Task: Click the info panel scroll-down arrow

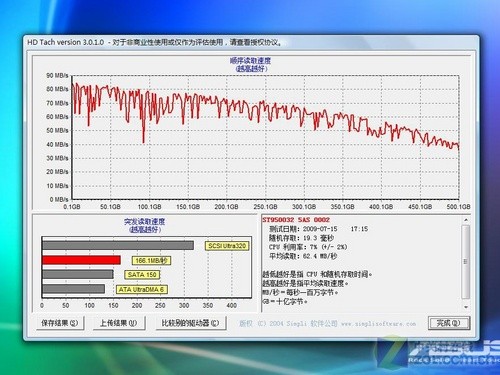Action: click(466, 307)
